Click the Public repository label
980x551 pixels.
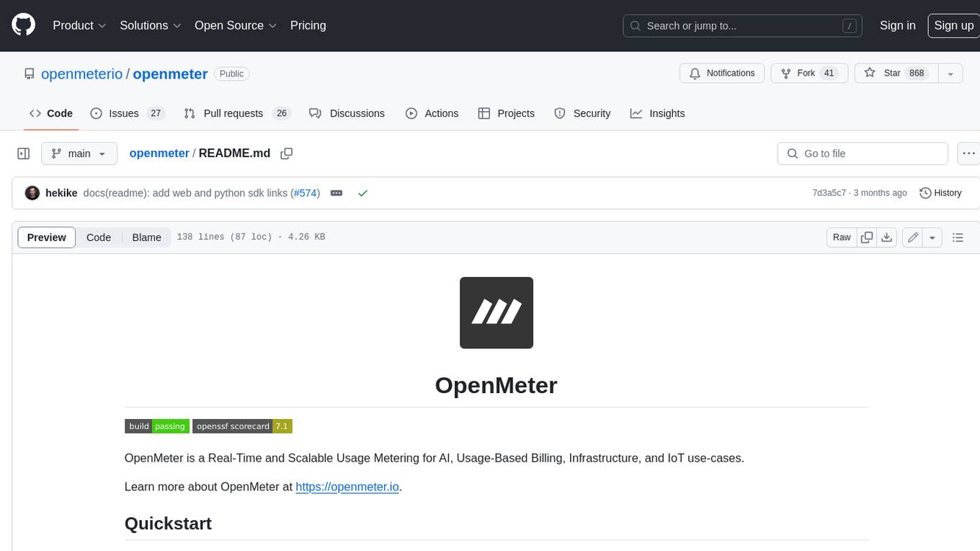pyautogui.click(x=231, y=74)
